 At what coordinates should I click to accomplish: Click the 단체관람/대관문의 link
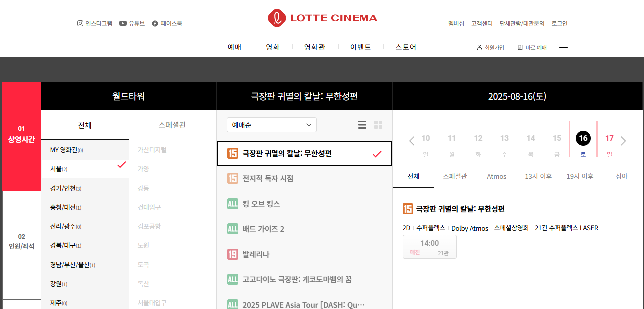pos(522,23)
